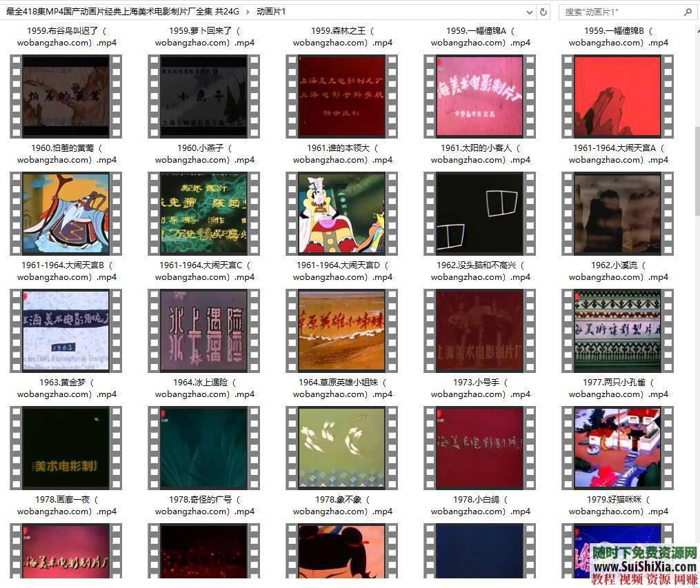The image size is (700, 588).
Task: Click file name 1962.没头脑和不高兴
Action: click(x=481, y=271)
